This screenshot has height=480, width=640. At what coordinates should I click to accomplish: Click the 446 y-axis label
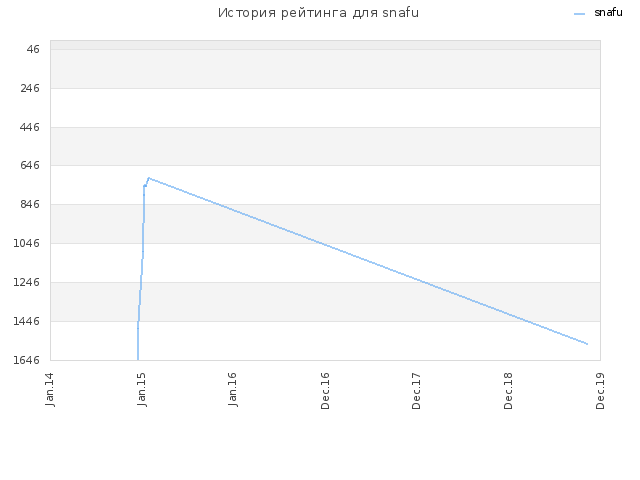[x=30, y=127]
